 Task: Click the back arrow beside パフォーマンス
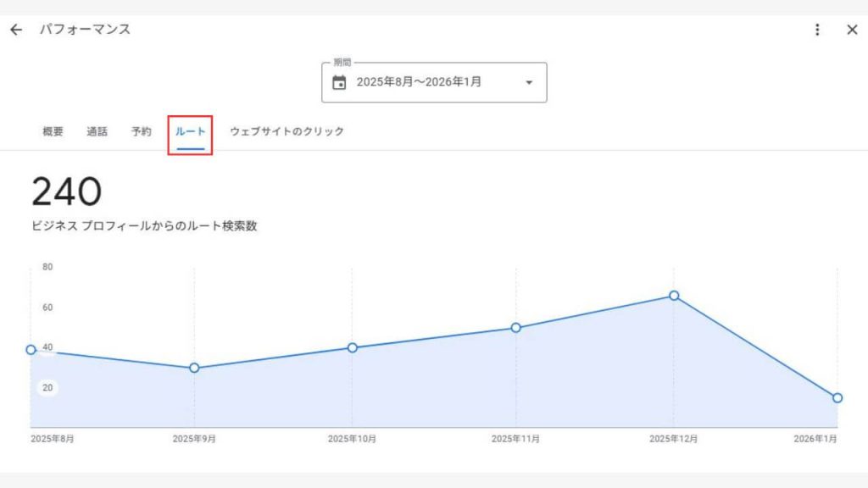point(16,30)
